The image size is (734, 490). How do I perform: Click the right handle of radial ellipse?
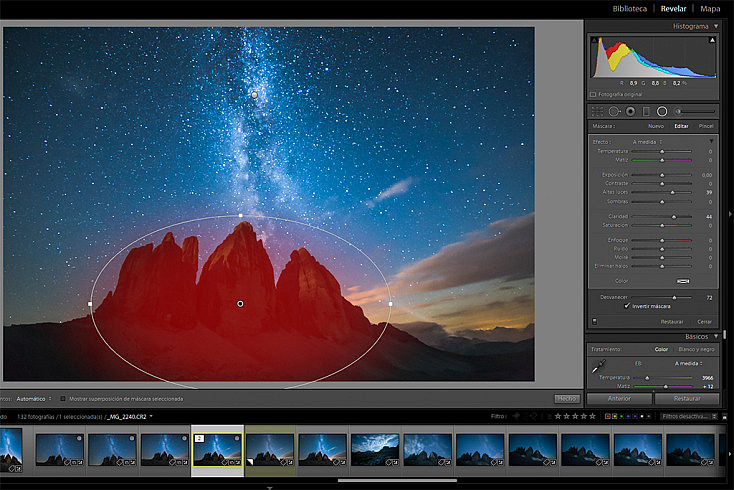click(x=391, y=304)
